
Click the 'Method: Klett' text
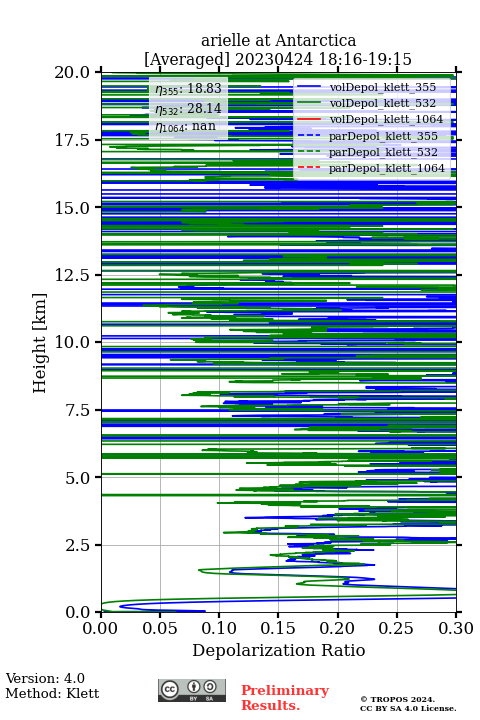[52, 693]
